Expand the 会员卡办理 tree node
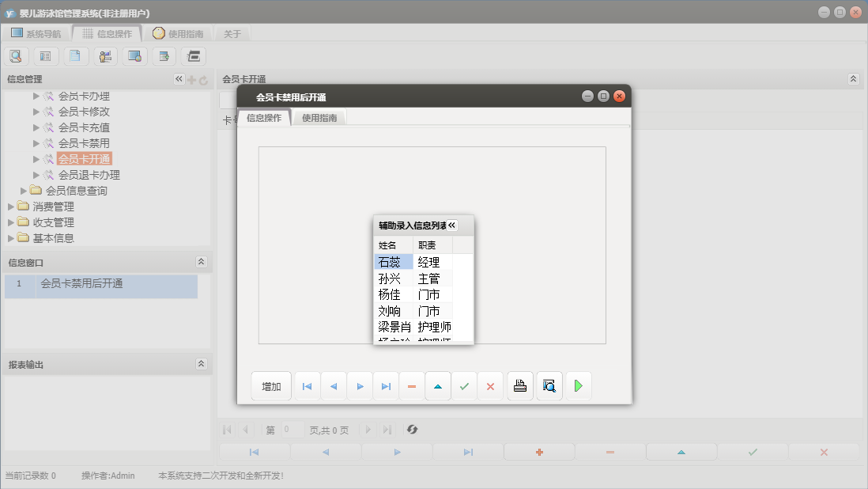The width and height of the screenshot is (868, 489). 36,96
